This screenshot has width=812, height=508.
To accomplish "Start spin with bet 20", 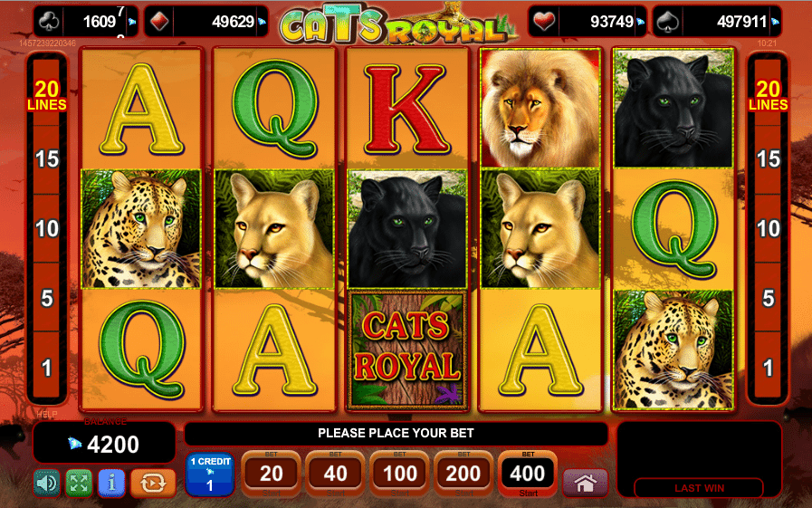I will tap(271, 474).
